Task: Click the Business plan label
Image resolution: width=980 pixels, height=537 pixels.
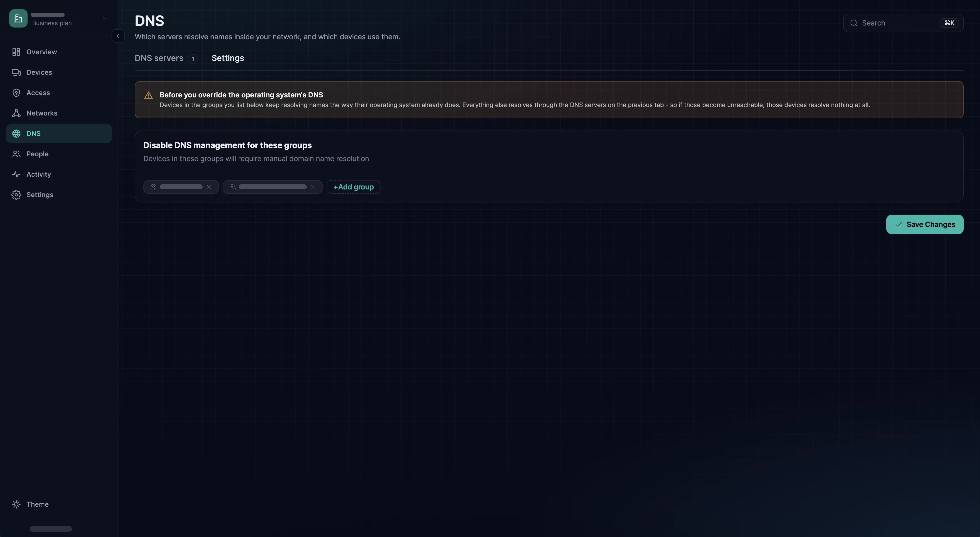Action: pyautogui.click(x=52, y=23)
